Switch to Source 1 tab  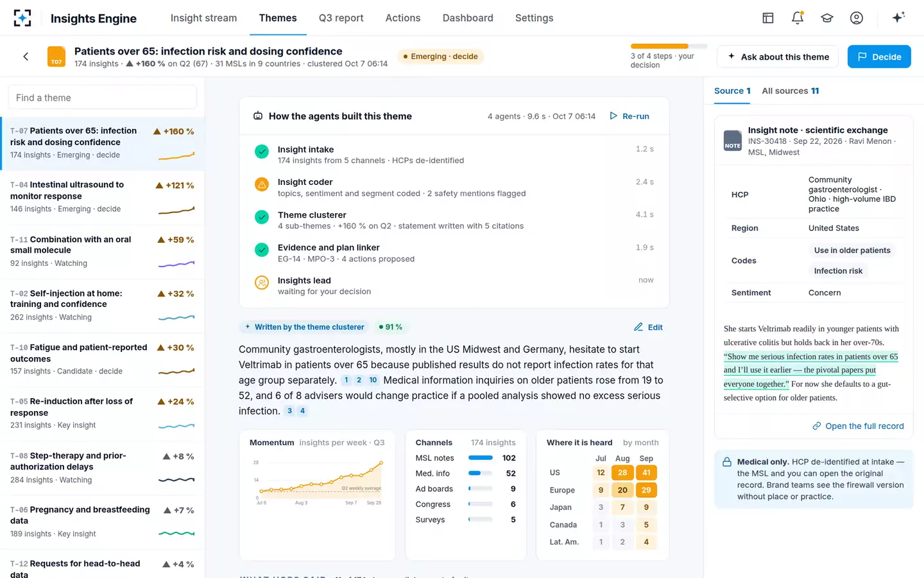732,91
